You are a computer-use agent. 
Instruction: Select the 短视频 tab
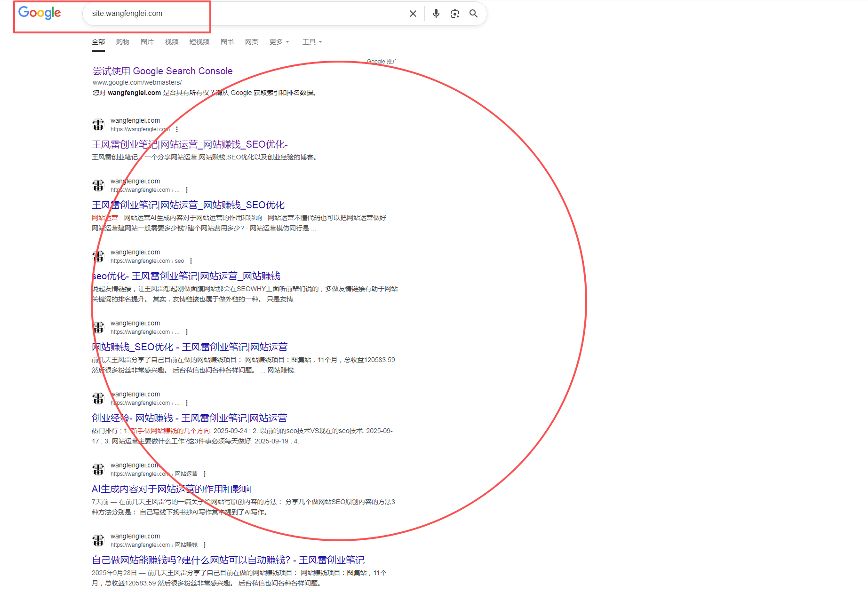[199, 42]
